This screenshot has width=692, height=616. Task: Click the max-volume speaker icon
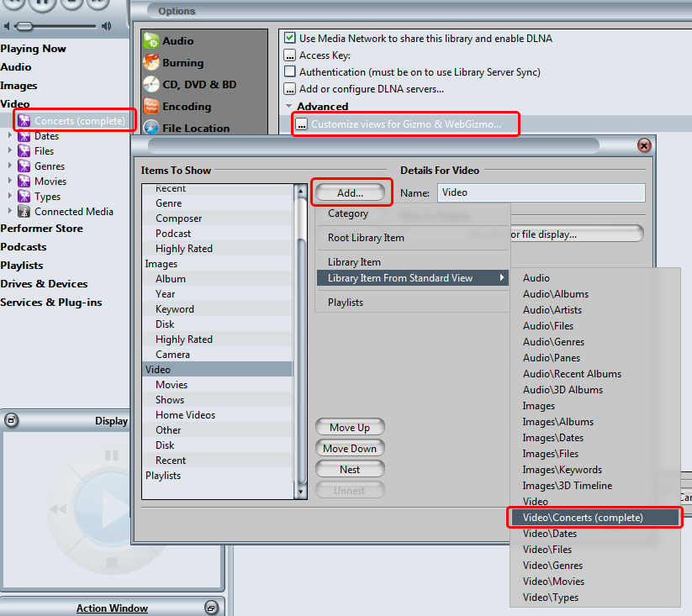pos(106,26)
